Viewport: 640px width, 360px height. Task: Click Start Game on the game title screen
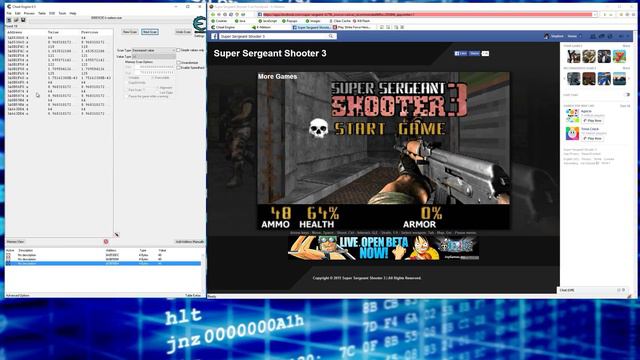(389, 129)
